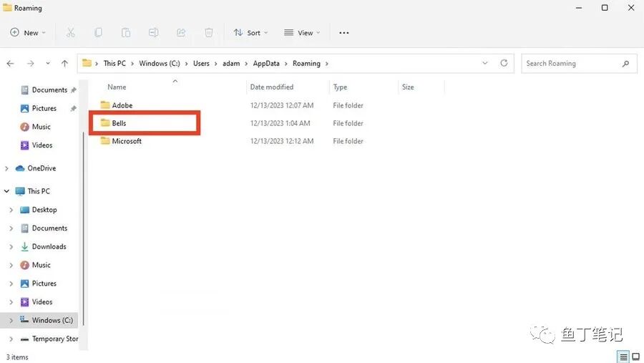The width and height of the screenshot is (644, 363).
Task: Go forward with the right arrow
Action: click(x=30, y=63)
